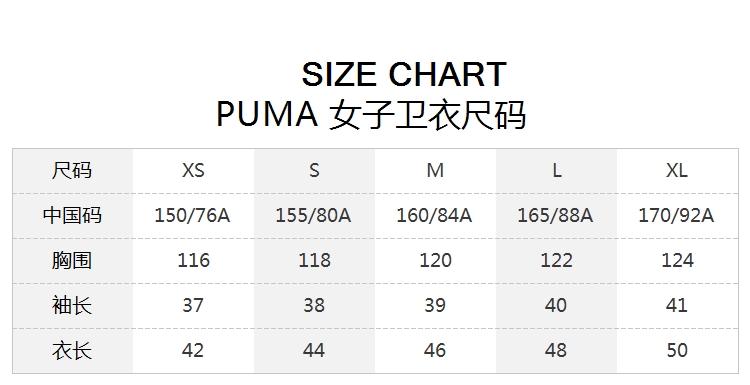Click the SIZE CHART heading

[404, 74]
